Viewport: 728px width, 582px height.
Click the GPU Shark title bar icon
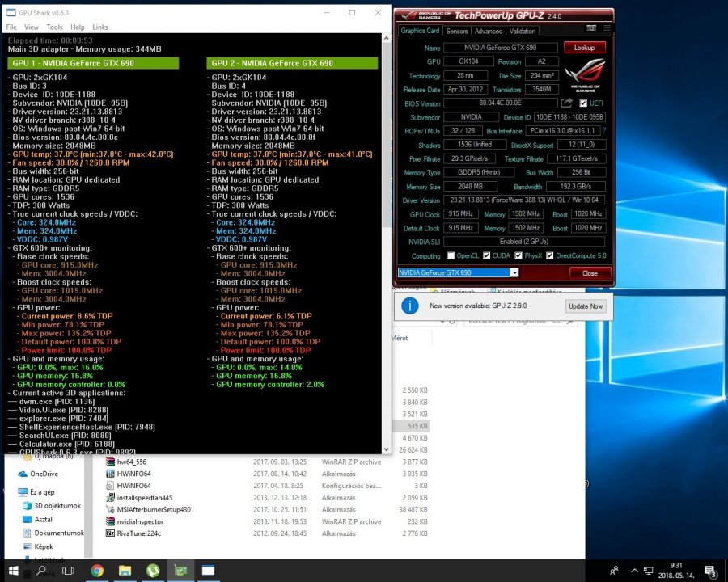pos(11,13)
